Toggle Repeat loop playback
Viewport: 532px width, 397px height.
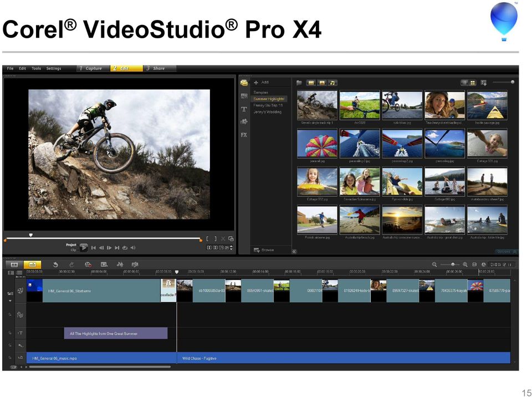tap(125, 248)
